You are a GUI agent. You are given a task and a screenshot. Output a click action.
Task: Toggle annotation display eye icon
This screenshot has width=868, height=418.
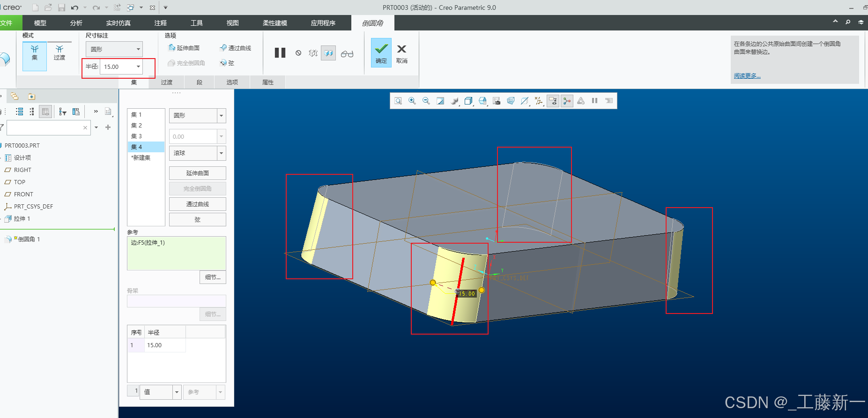(x=553, y=101)
